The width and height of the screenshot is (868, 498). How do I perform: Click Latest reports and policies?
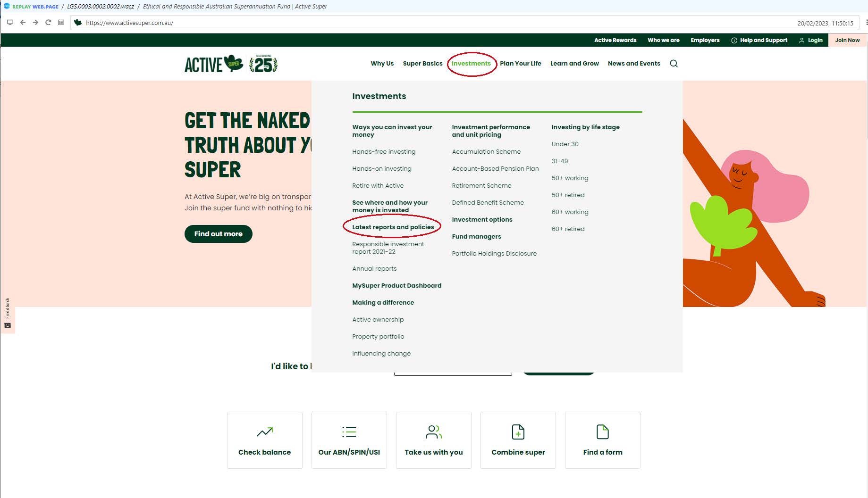(x=393, y=227)
